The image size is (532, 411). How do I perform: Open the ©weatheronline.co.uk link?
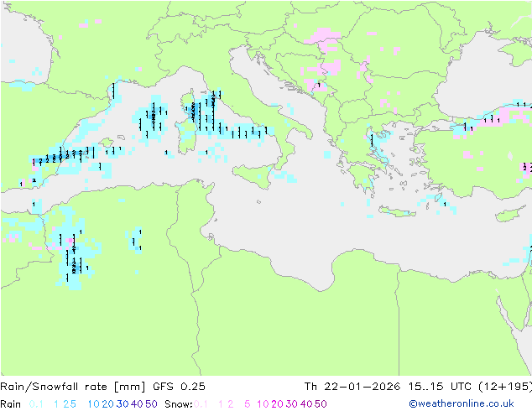tap(462, 403)
